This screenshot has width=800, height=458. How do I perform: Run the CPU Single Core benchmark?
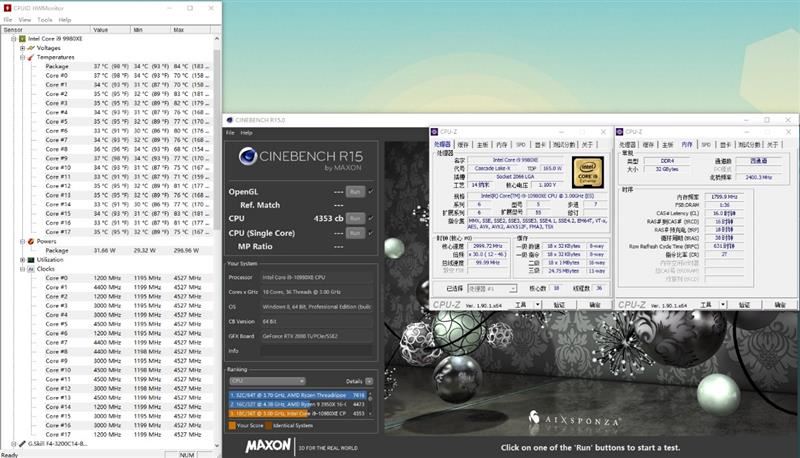355,233
